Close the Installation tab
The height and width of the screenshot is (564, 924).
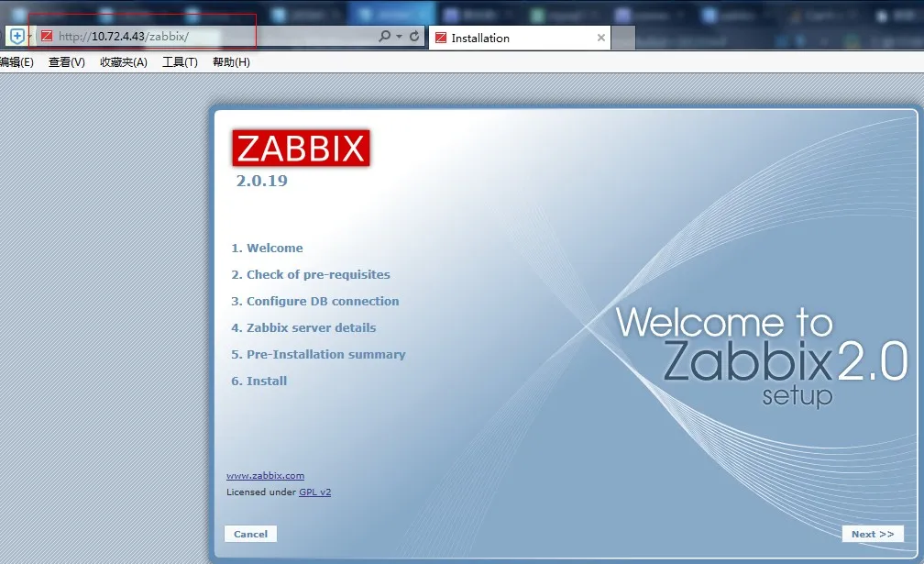tap(601, 38)
